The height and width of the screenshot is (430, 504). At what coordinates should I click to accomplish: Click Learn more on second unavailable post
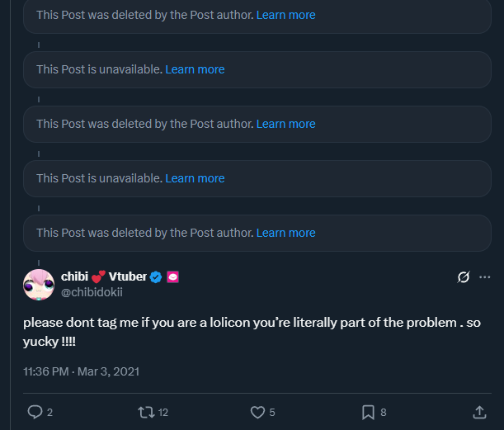point(195,178)
